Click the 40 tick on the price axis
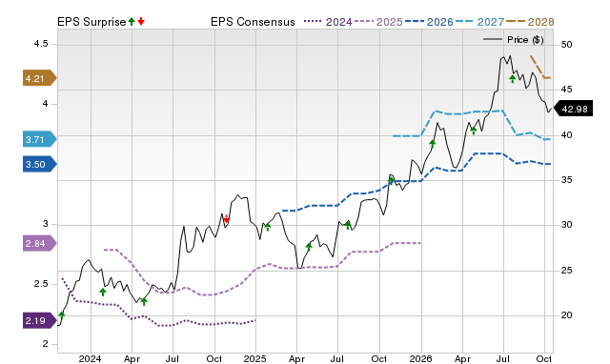610x364 pixels. tap(566, 135)
